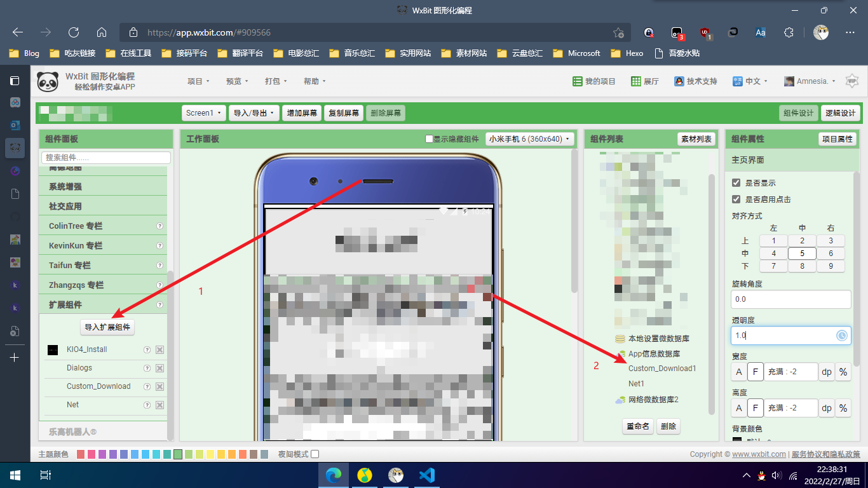The width and height of the screenshot is (868, 488).
Task: Pick the last gray theme color swatch
Action: coord(264,454)
